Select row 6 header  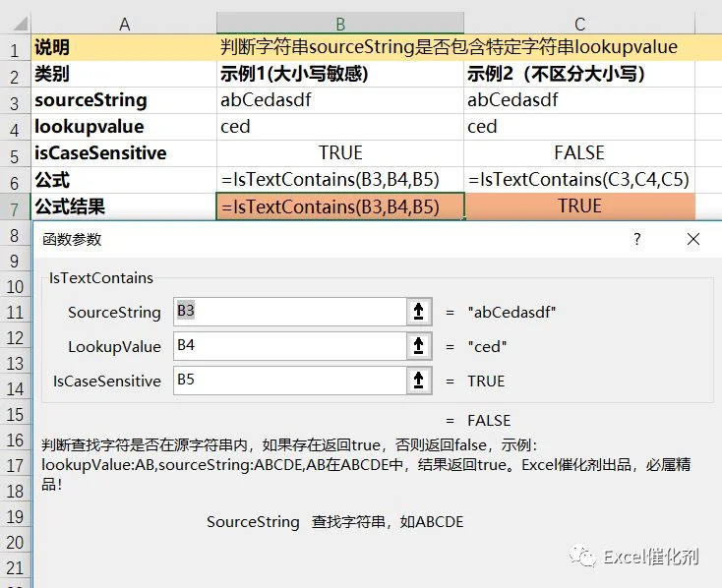[x=15, y=182]
